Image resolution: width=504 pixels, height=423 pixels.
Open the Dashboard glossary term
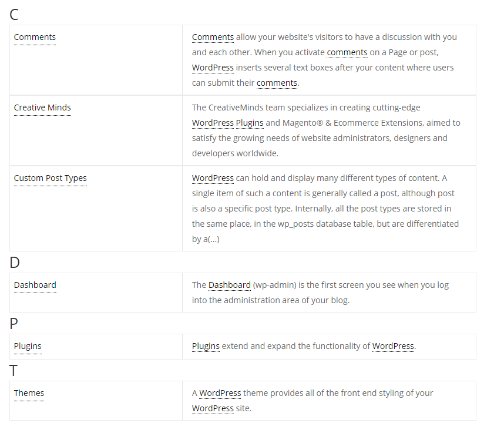coord(35,285)
